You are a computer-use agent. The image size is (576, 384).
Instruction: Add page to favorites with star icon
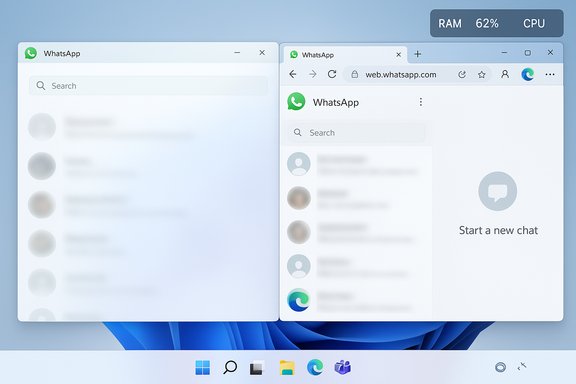(482, 75)
